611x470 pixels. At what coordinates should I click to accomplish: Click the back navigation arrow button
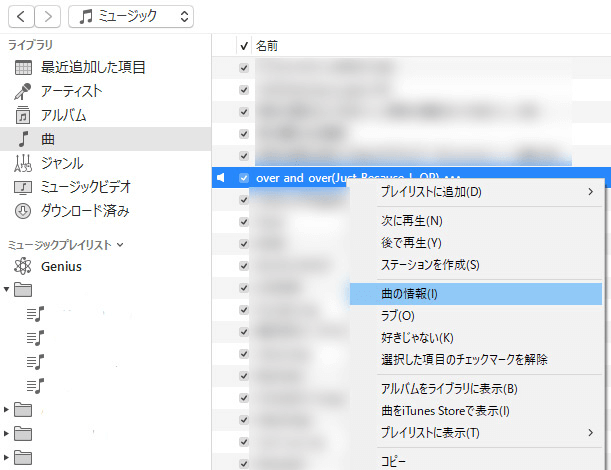pos(21,16)
